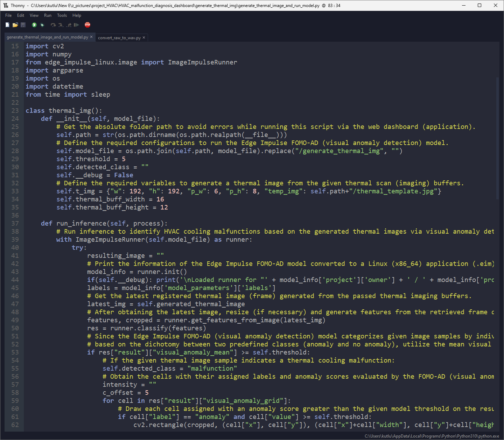Click the Resume debugger icon
This screenshot has width=504, height=440.
click(x=76, y=25)
